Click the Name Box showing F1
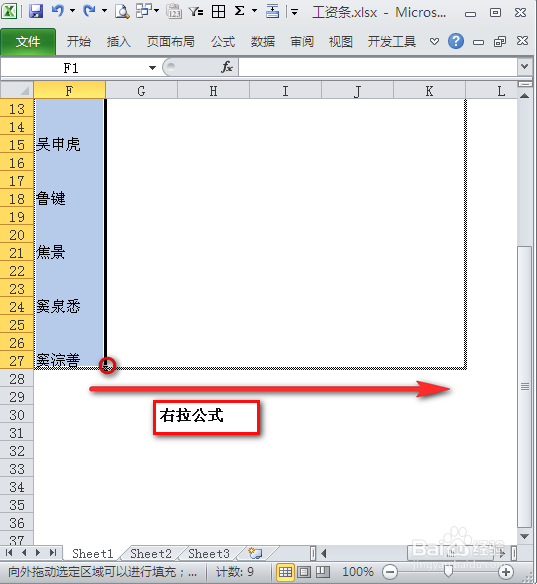The image size is (537, 584). tap(71, 68)
